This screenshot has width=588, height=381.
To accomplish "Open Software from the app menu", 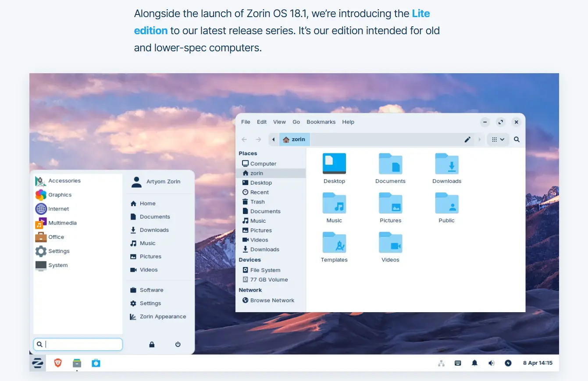I will pos(146,290).
